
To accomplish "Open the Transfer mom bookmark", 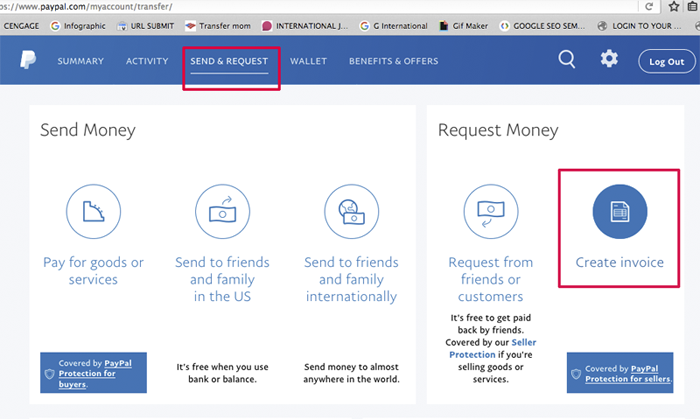I will pos(218,26).
